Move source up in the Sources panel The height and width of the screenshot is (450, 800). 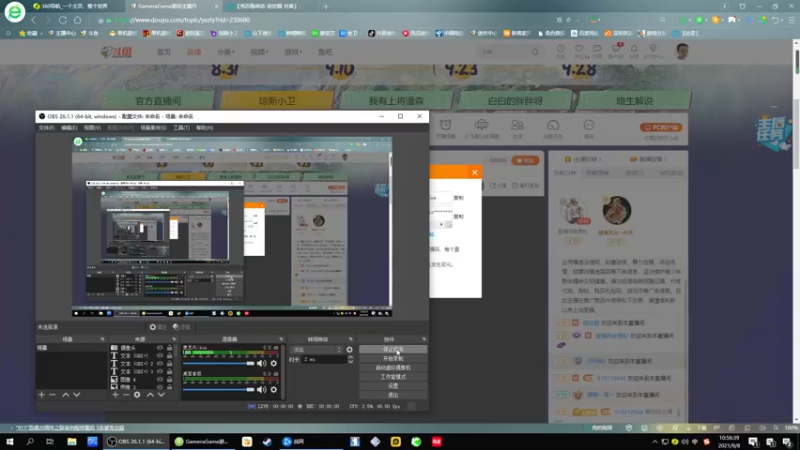pos(151,394)
